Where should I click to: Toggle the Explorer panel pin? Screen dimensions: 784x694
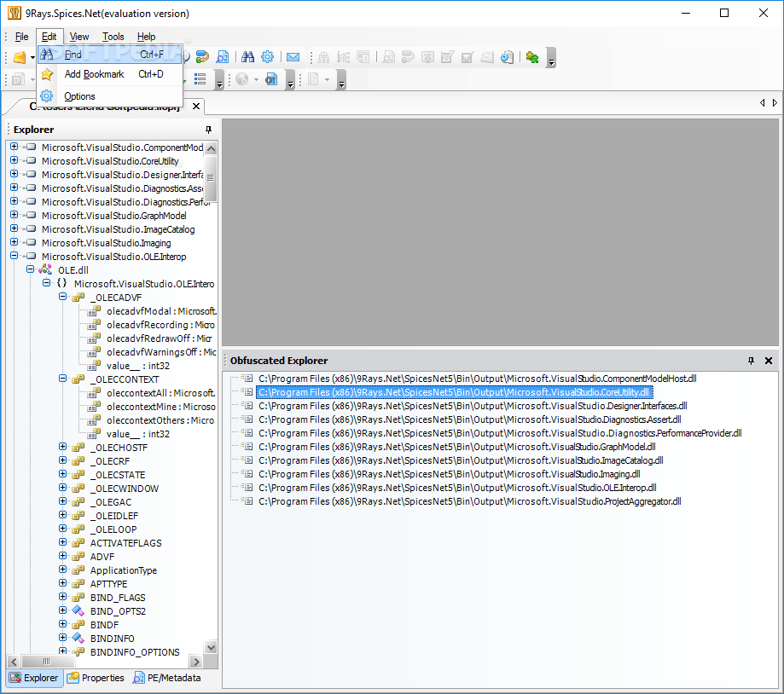208,130
